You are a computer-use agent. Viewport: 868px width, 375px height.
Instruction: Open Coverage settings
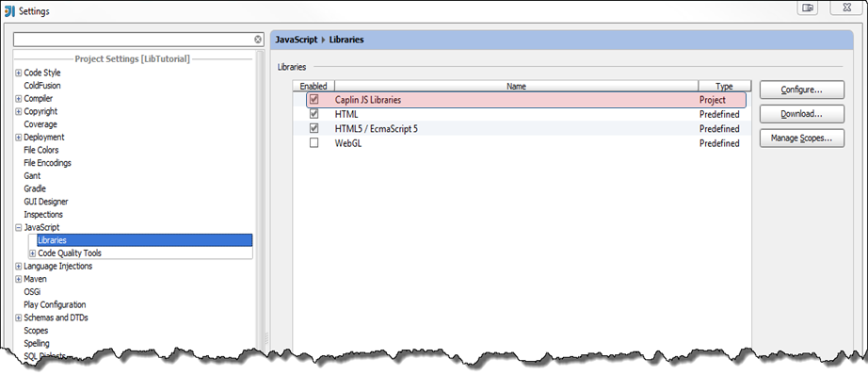[x=40, y=124]
